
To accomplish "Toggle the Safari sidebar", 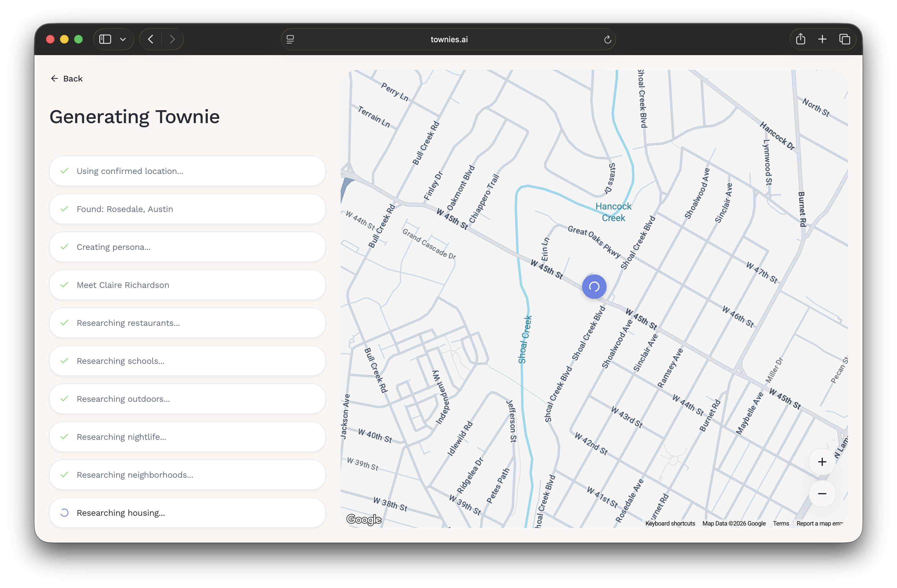I will pos(105,39).
